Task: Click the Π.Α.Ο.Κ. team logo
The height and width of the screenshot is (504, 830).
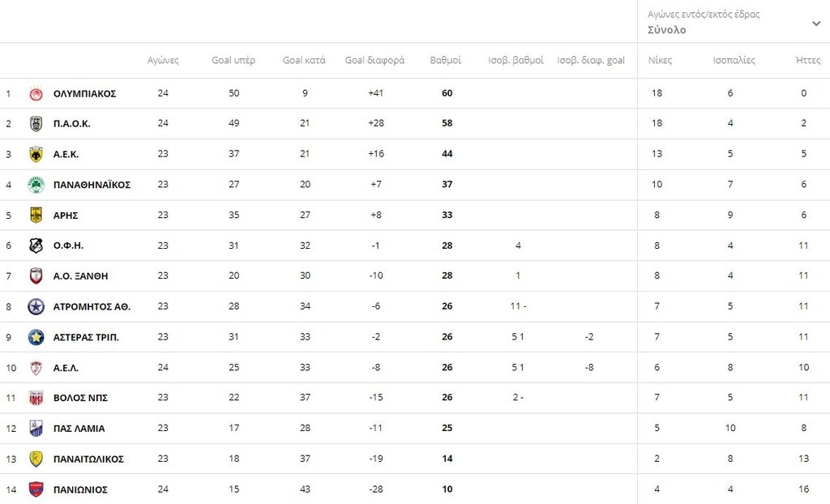Action: click(36, 124)
